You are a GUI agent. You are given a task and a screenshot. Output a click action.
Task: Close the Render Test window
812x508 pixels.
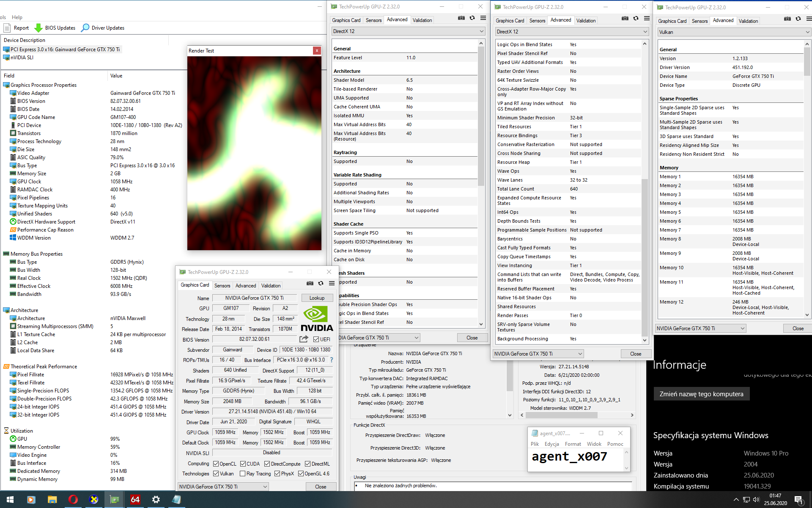click(x=317, y=50)
